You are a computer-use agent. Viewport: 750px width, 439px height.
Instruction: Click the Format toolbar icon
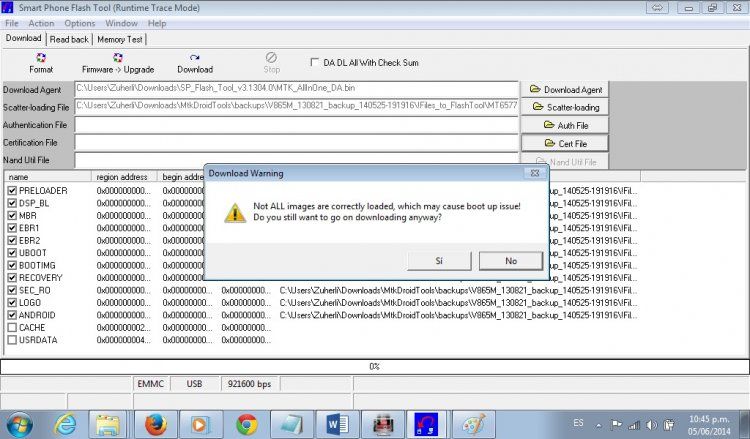(41, 63)
